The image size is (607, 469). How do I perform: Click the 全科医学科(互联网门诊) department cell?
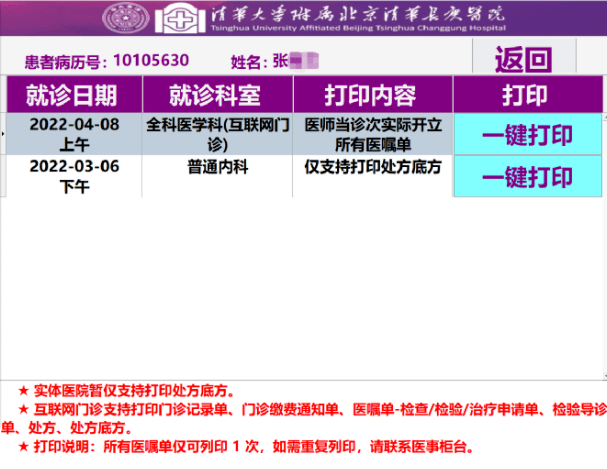(x=217, y=134)
